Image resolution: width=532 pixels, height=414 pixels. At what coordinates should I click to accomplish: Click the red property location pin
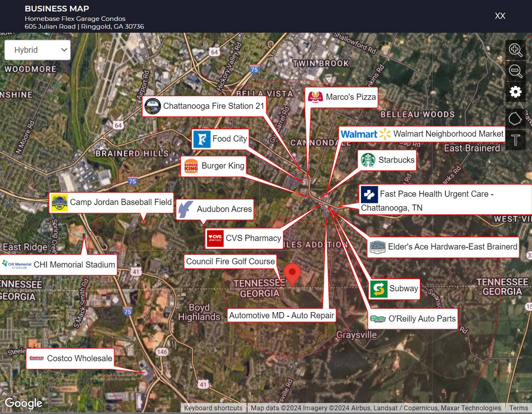[x=292, y=273]
